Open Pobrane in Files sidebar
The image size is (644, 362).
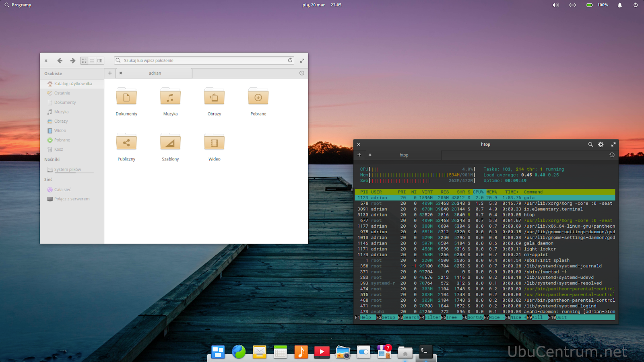coord(72,140)
